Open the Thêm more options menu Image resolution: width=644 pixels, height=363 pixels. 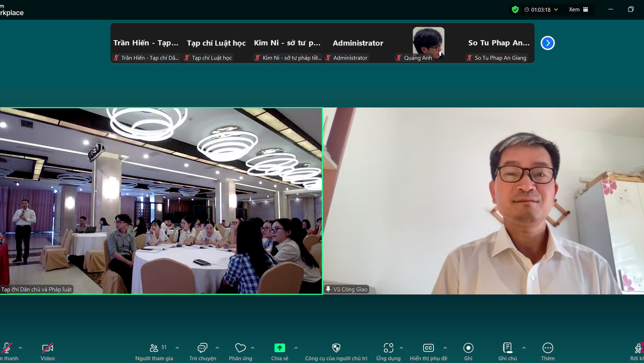[x=548, y=348]
